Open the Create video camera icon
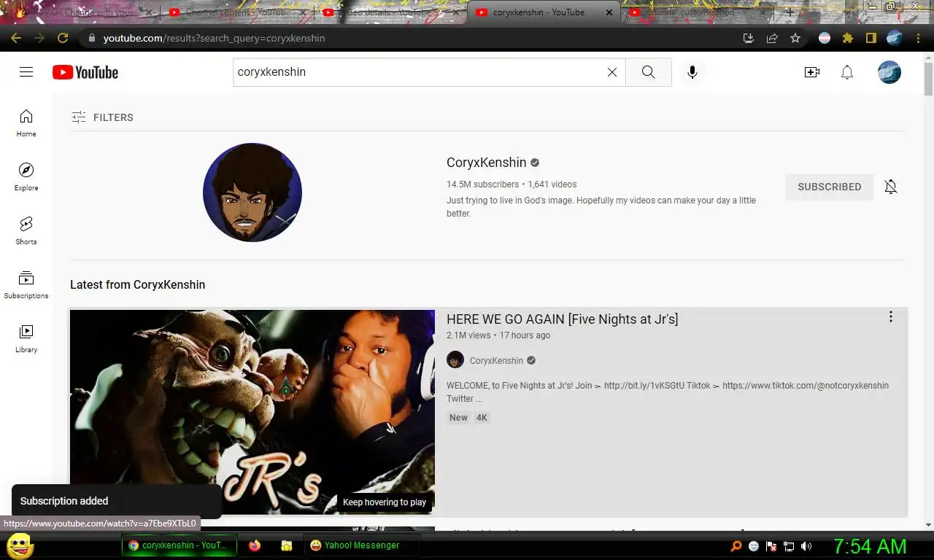The image size is (934, 560). pyautogui.click(x=811, y=72)
